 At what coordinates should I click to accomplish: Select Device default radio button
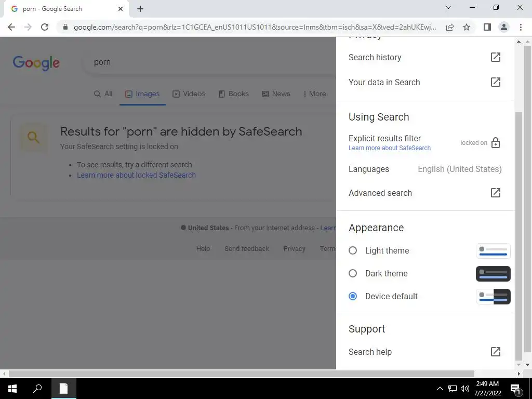tap(353, 296)
